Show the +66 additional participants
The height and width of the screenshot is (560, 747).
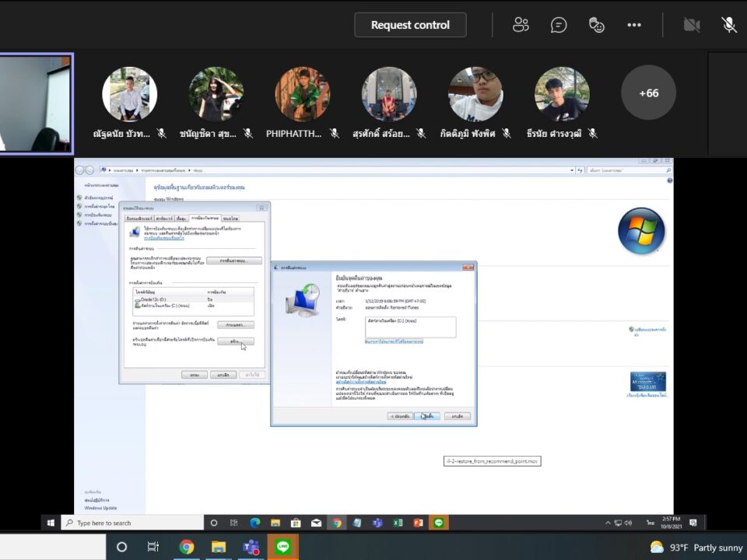648,93
